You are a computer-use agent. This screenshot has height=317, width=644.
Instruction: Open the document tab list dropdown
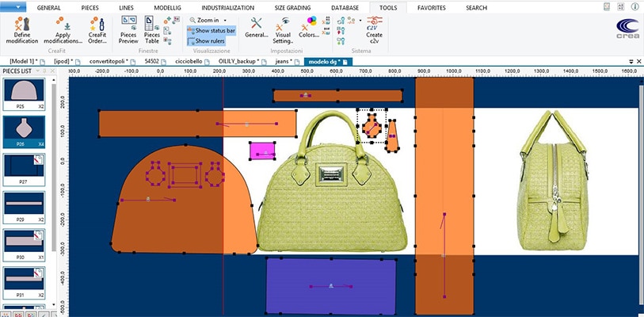(631, 61)
